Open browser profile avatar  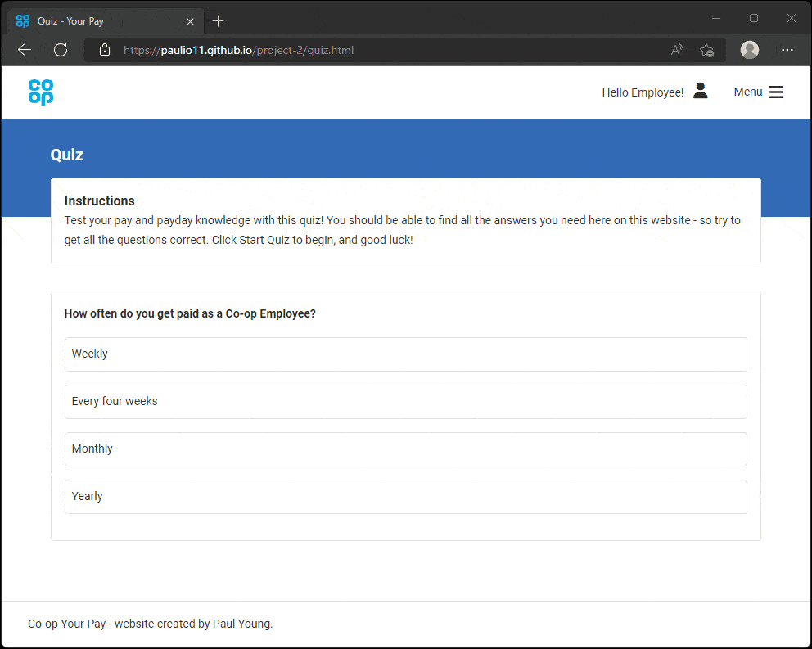[749, 50]
